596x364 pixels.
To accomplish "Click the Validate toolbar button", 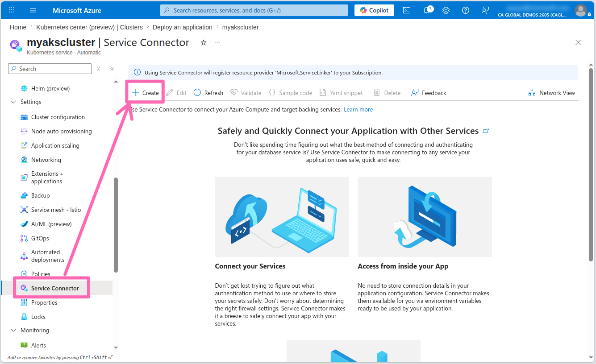I will (246, 93).
